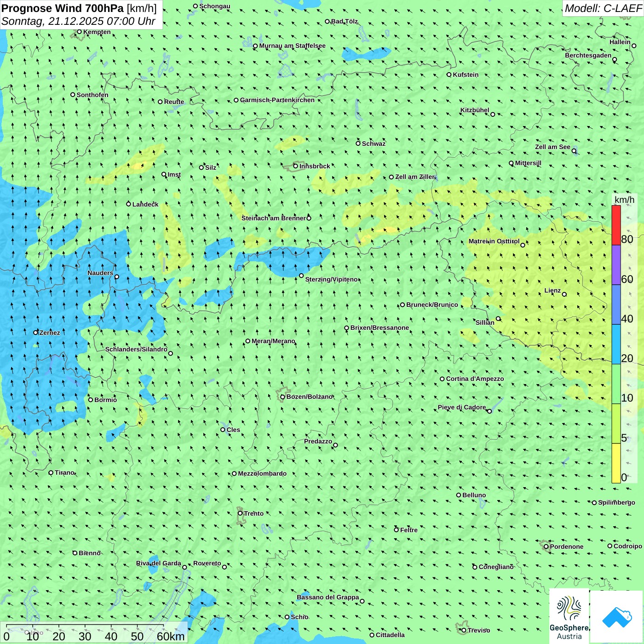The image size is (644, 644).
Task: Click the Riva del Garda label
Action: 159,563
